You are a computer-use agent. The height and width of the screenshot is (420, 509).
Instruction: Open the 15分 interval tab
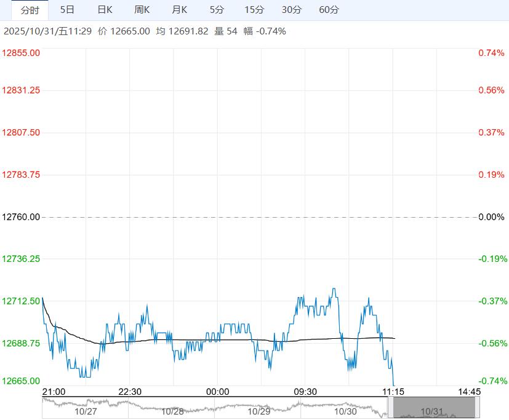[254, 10]
